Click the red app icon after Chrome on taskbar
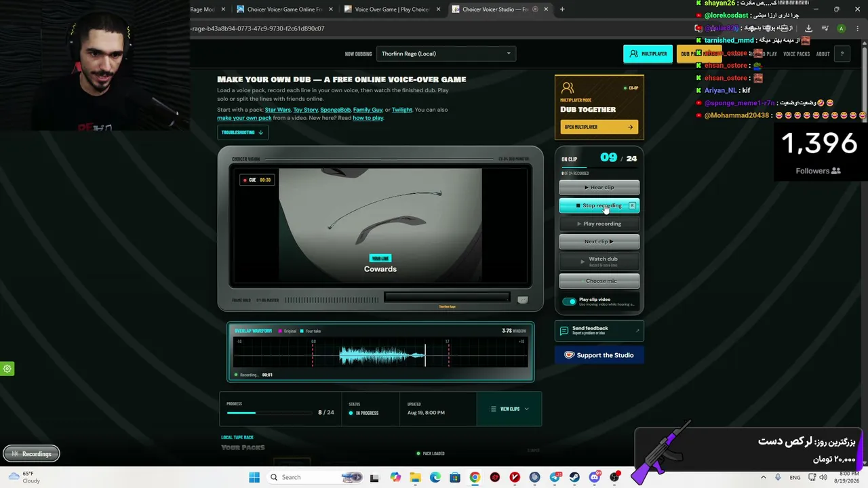 (x=495, y=477)
